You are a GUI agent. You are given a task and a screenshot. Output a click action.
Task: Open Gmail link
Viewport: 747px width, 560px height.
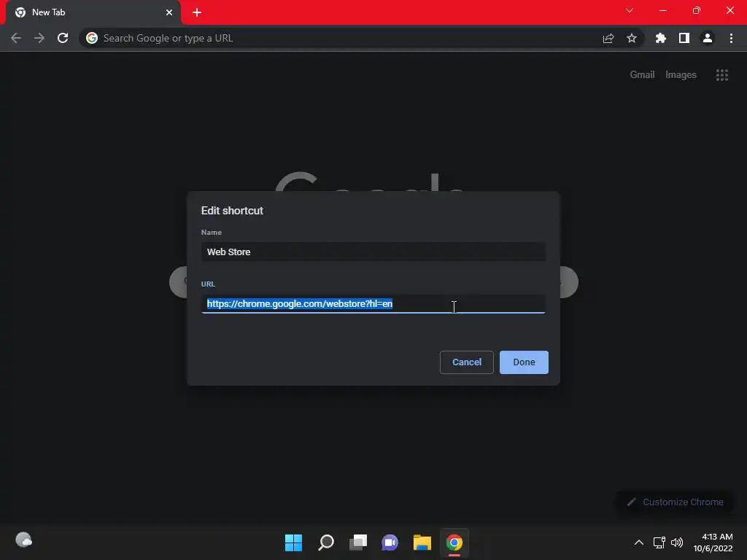pyautogui.click(x=642, y=75)
